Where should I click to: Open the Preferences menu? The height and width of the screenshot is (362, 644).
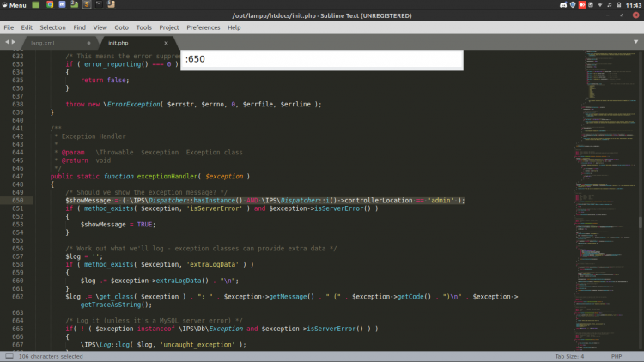point(203,27)
